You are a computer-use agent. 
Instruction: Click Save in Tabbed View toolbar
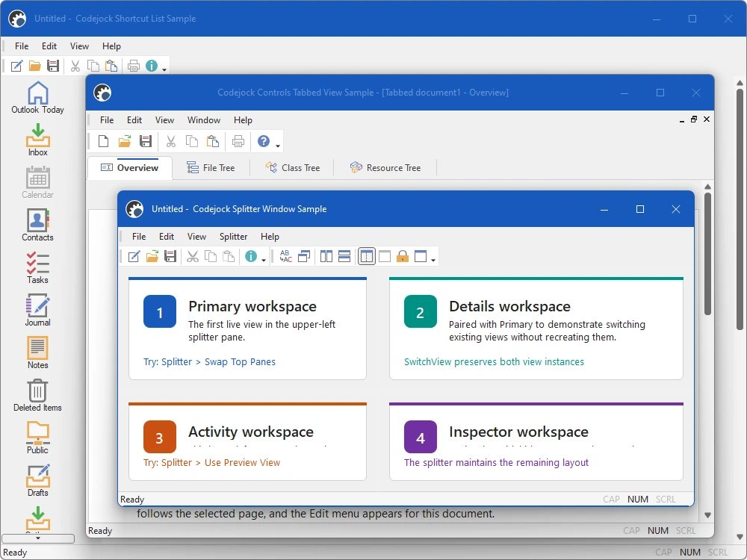point(146,141)
